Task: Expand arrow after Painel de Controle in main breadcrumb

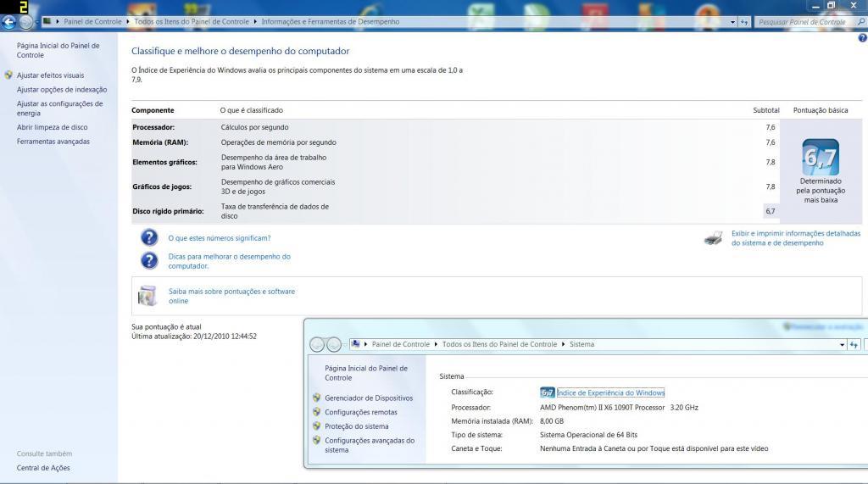Action: pyautogui.click(x=128, y=21)
